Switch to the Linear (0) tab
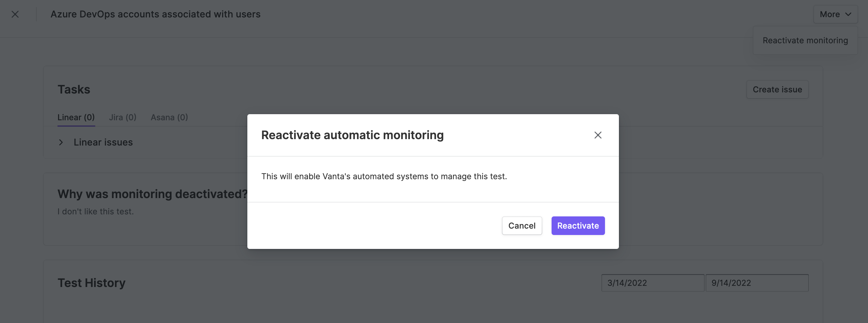The width and height of the screenshot is (868, 323). tap(76, 117)
